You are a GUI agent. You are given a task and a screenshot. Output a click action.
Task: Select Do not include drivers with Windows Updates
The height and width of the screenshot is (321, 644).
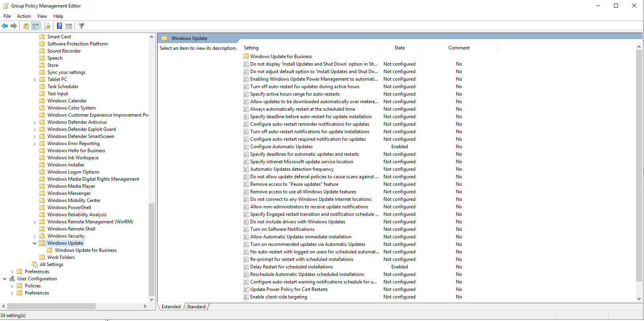[x=298, y=222]
